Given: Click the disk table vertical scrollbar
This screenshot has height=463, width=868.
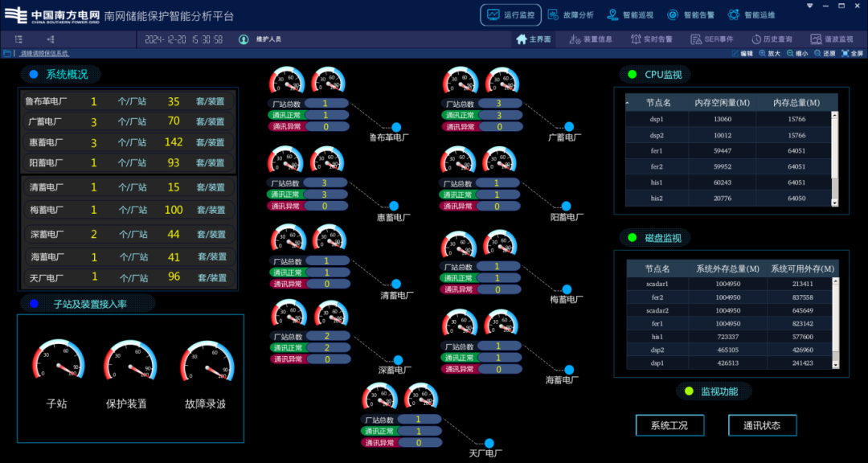Looking at the screenshot, I should tap(835, 323).
